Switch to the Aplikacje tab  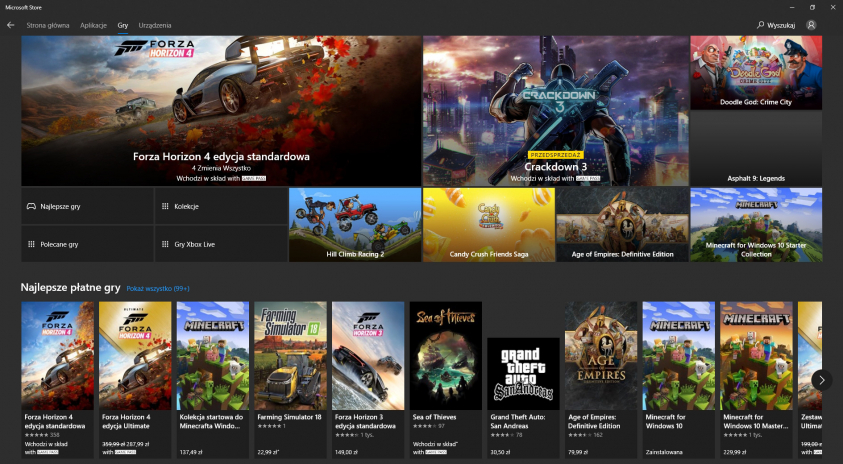(x=94, y=24)
